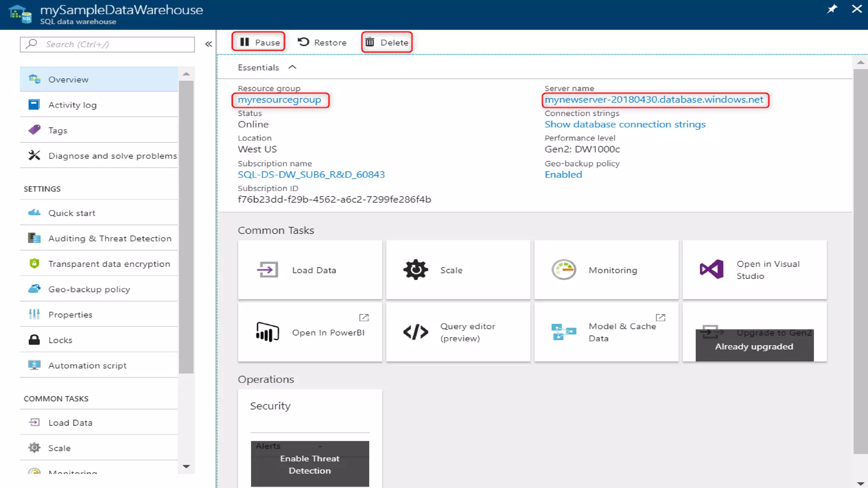Click the Diagnose wrench icon

[x=34, y=155]
